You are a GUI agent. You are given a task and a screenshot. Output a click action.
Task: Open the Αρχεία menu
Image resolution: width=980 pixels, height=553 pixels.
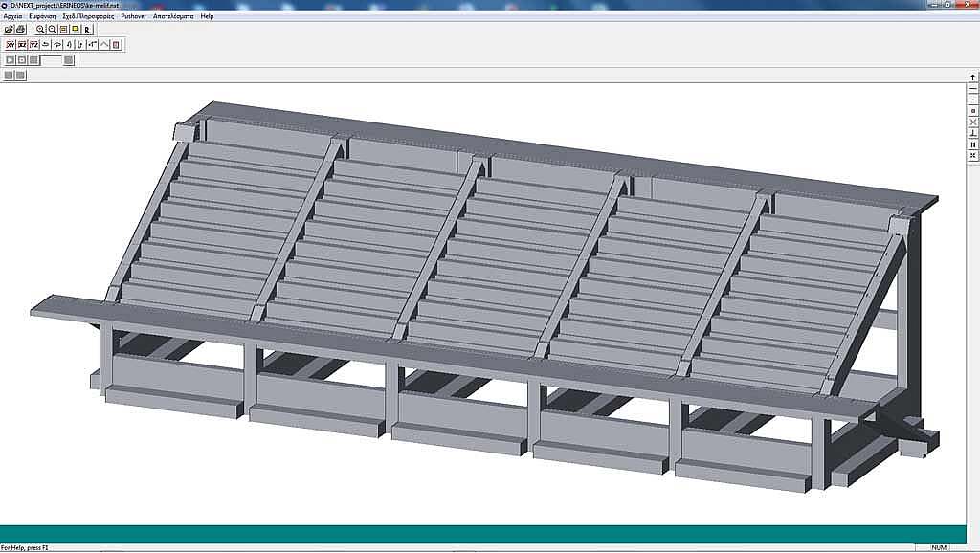click(13, 16)
